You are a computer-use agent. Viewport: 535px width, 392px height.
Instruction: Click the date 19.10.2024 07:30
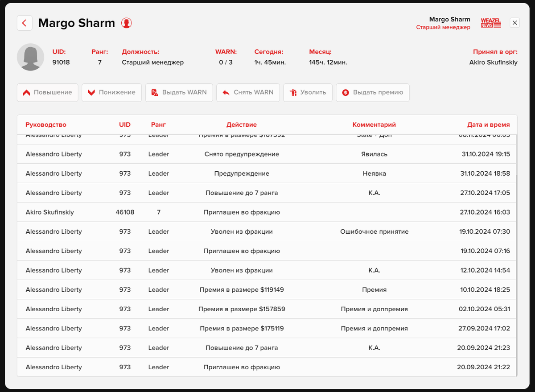(485, 231)
